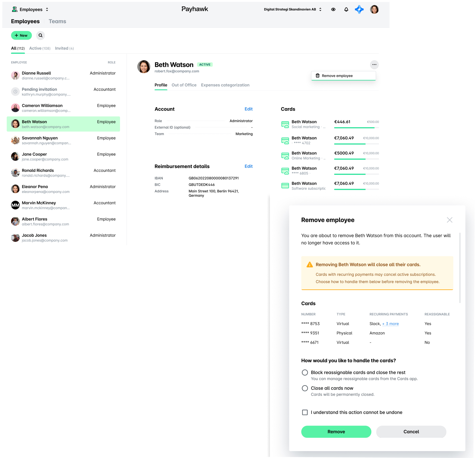The height and width of the screenshot is (458, 476).
Task: Select Albert Flores row
Action: (x=63, y=221)
